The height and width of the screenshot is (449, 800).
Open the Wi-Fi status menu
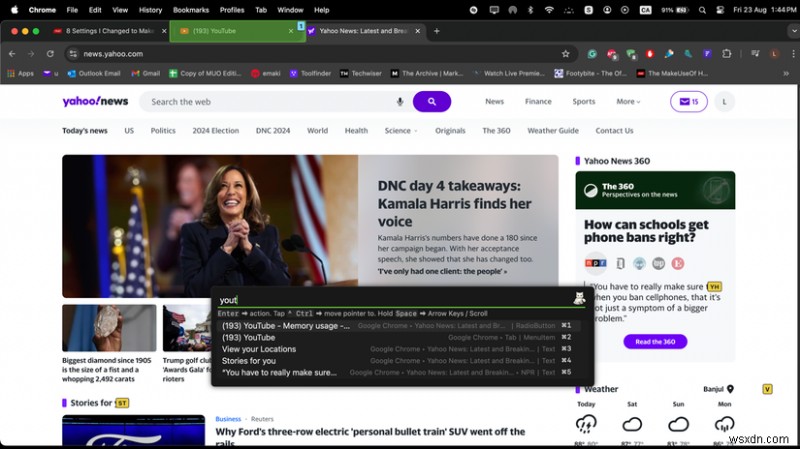[549, 10]
